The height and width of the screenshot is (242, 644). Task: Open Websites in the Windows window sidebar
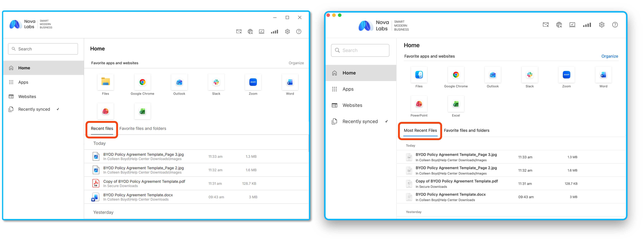click(x=44, y=97)
